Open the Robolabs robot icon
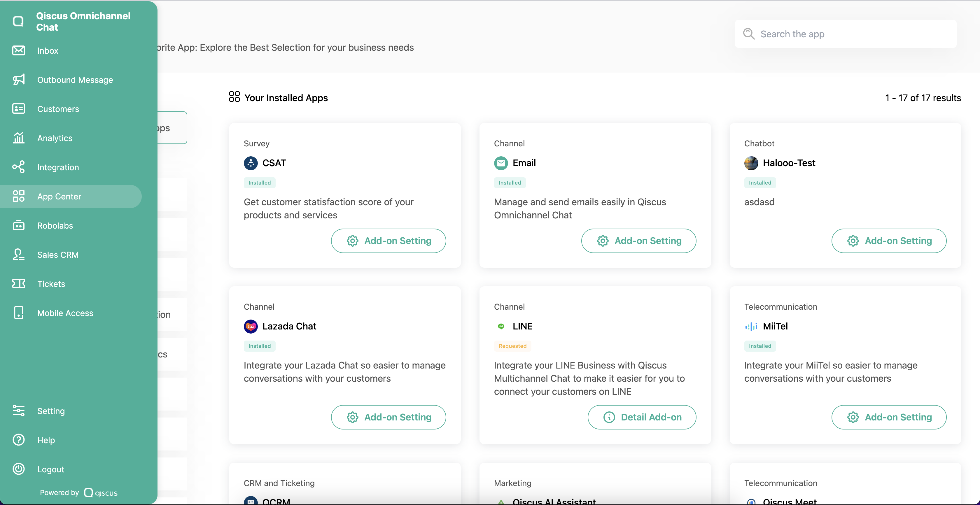Viewport: 980px width, 505px height. coord(18,225)
